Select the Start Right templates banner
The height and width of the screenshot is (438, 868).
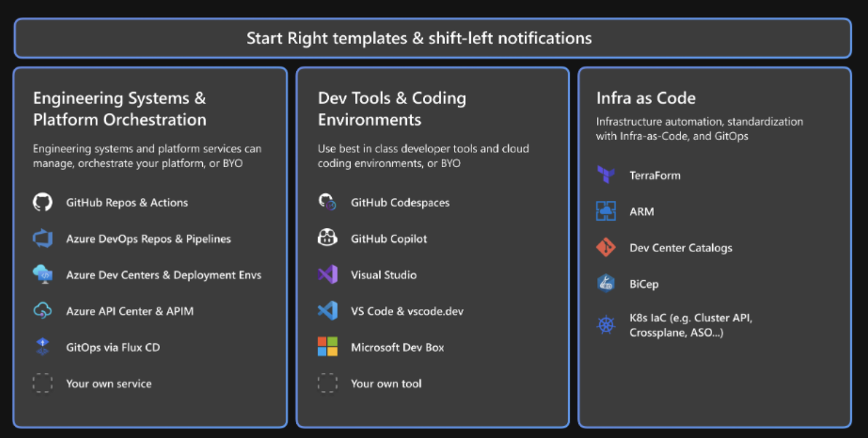tap(433, 38)
